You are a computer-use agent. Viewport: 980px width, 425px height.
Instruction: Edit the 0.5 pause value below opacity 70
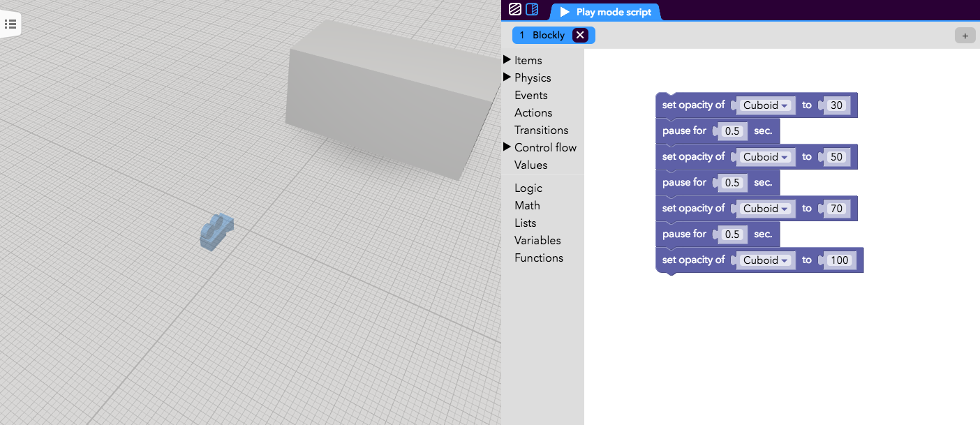point(732,234)
